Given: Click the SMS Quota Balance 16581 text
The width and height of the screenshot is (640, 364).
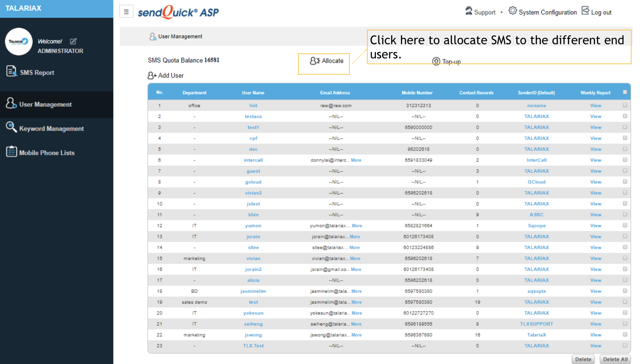Looking at the screenshot, I should (183, 60).
